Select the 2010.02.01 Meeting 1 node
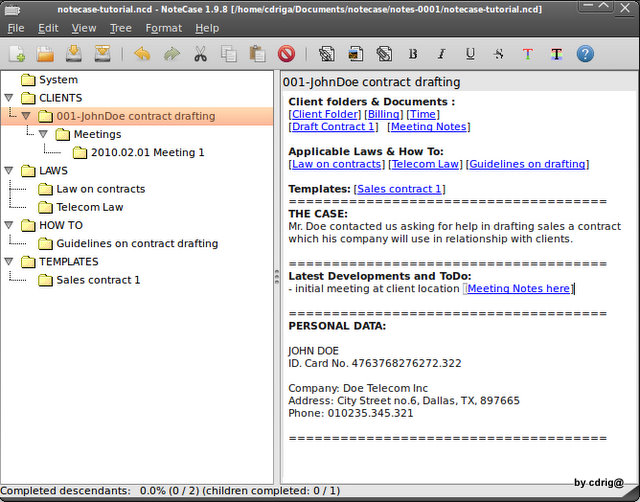This screenshot has width=640, height=502. (148, 153)
